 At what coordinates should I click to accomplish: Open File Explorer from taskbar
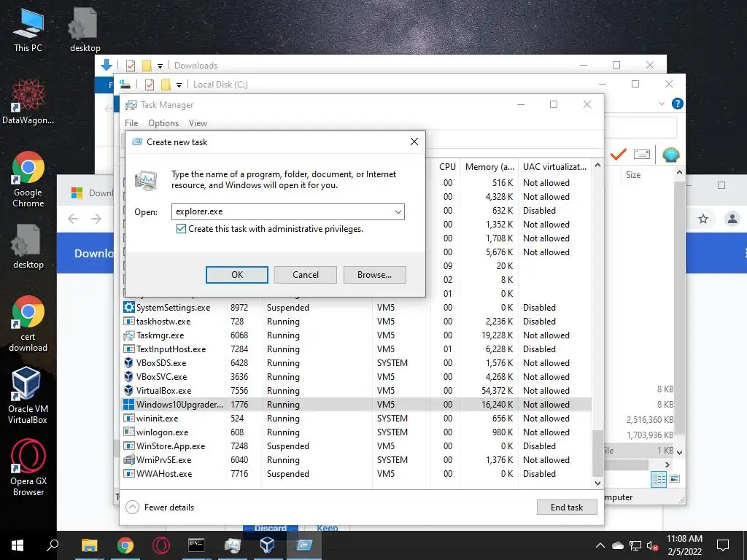pos(89,545)
